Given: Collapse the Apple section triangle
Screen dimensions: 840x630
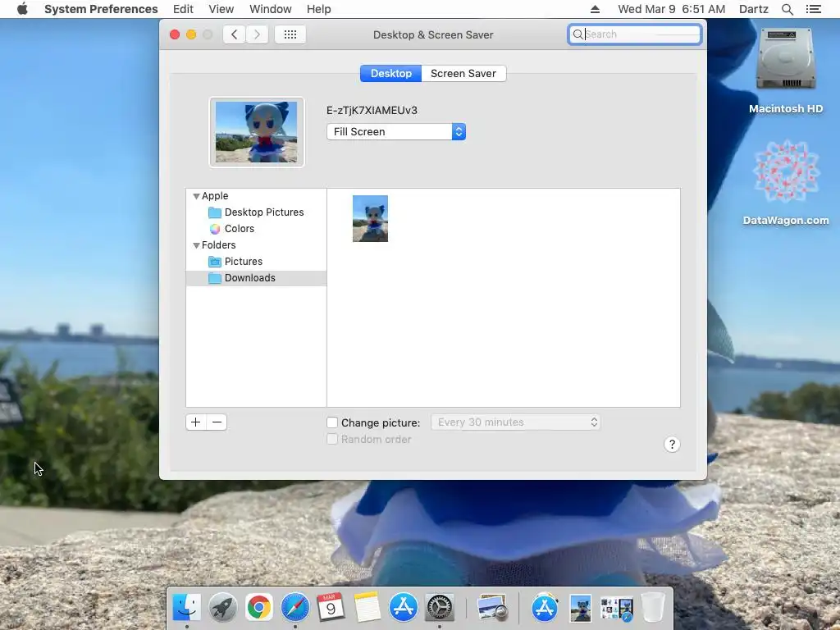Looking at the screenshot, I should [x=196, y=197].
